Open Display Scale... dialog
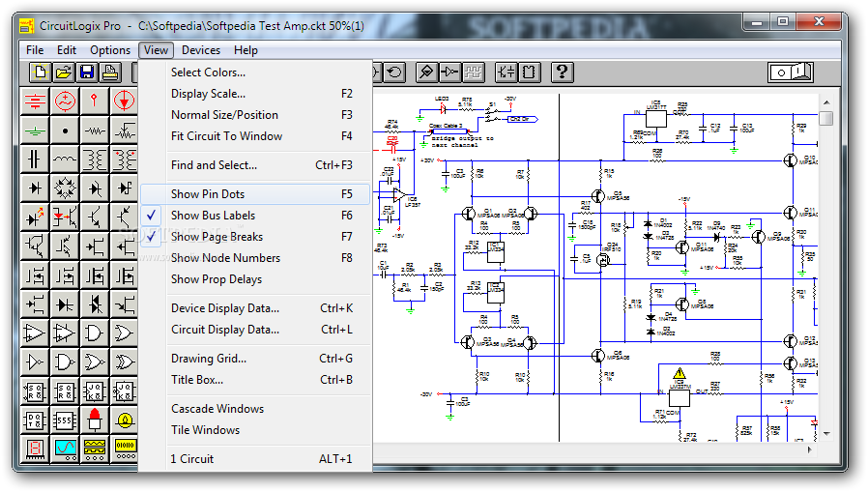The width and height of the screenshot is (868, 492). [x=254, y=94]
